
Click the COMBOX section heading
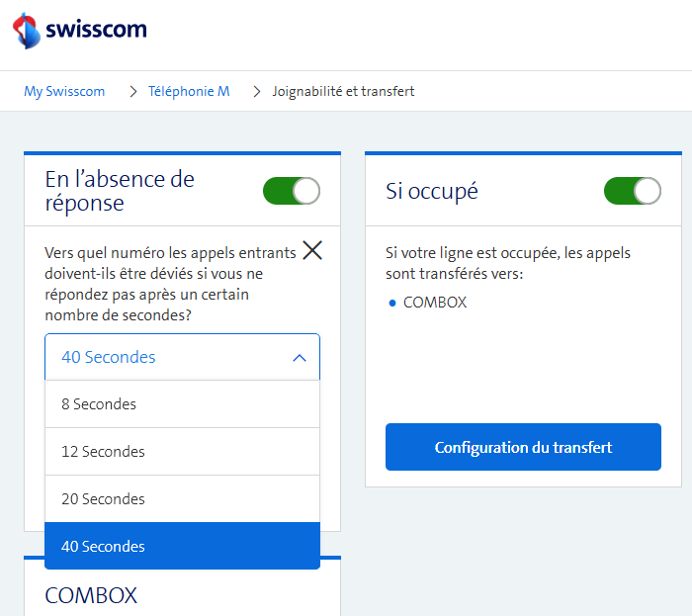pyautogui.click(x=91, y=595)
